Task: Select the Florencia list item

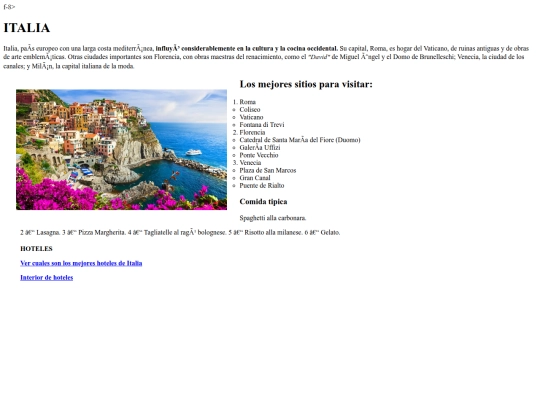Action: click(252, 132)
